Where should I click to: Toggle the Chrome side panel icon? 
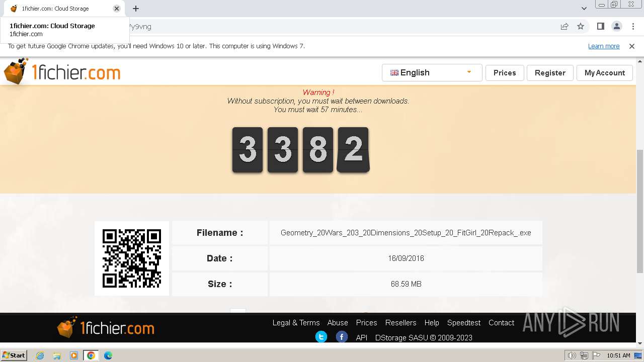coord(600,26)
